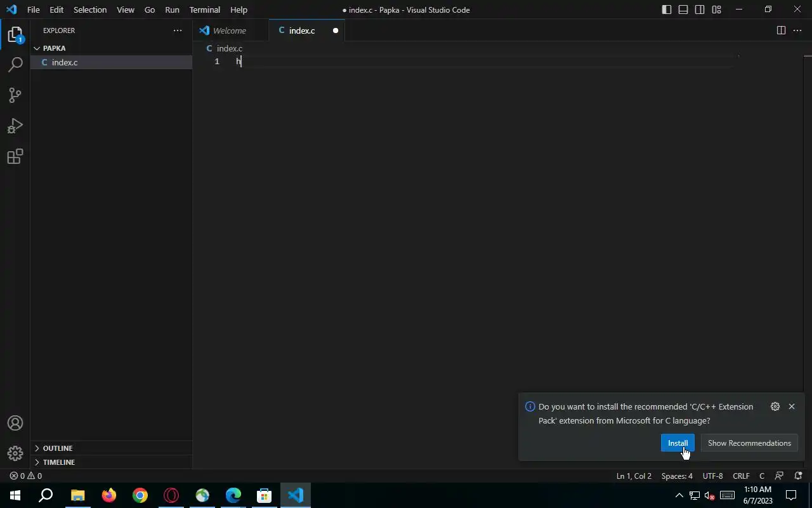Viewport: 812px width, 508px height.
Task: Change file encoding UTF-8
Action: (712, 476)
